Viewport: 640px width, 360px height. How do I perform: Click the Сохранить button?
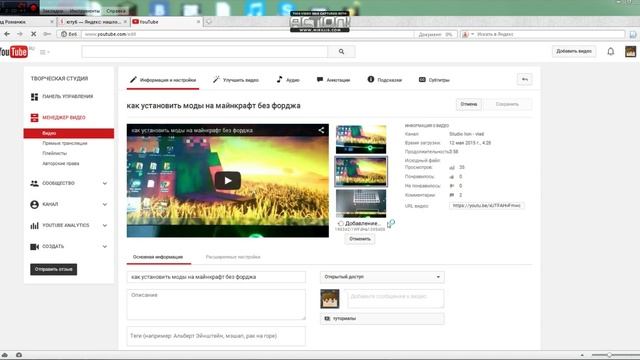tap(507, 104)
